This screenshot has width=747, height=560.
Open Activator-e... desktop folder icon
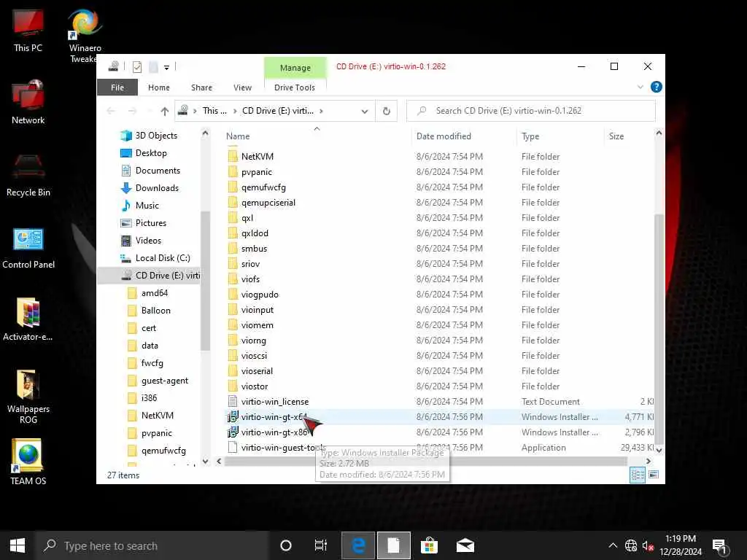pyautogui.click(x=28, y=319)
